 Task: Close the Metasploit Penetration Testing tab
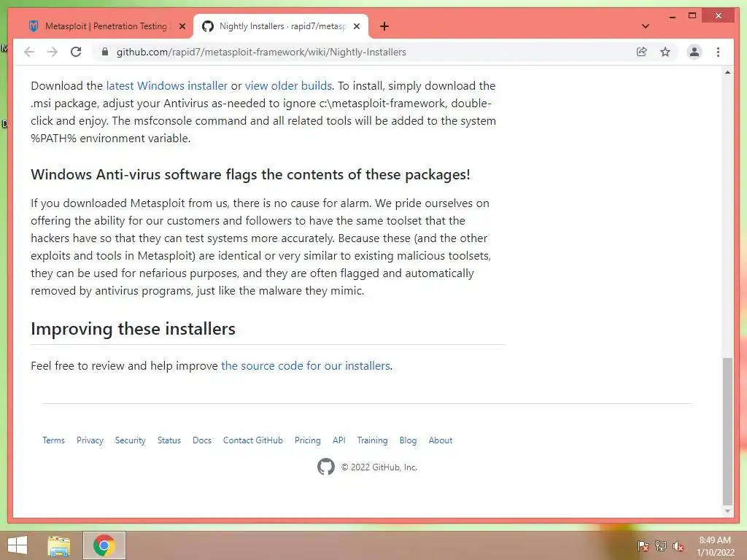click(182, 26)
